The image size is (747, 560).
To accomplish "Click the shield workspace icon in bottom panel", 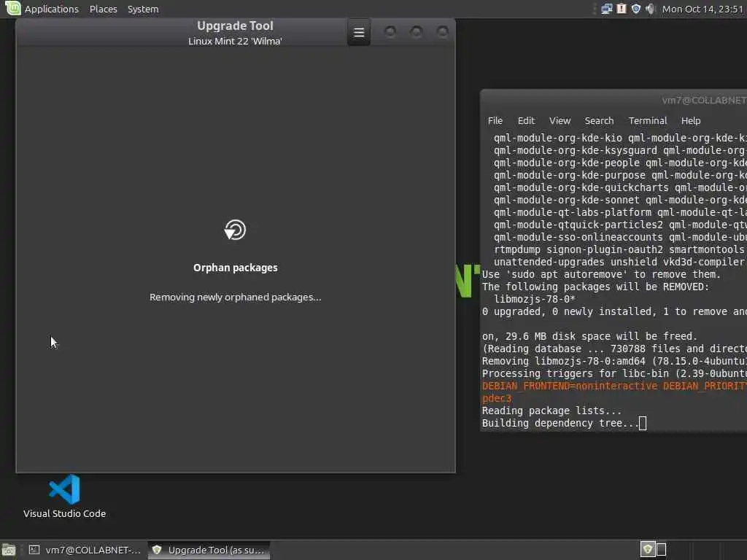I will click(647, 550).
